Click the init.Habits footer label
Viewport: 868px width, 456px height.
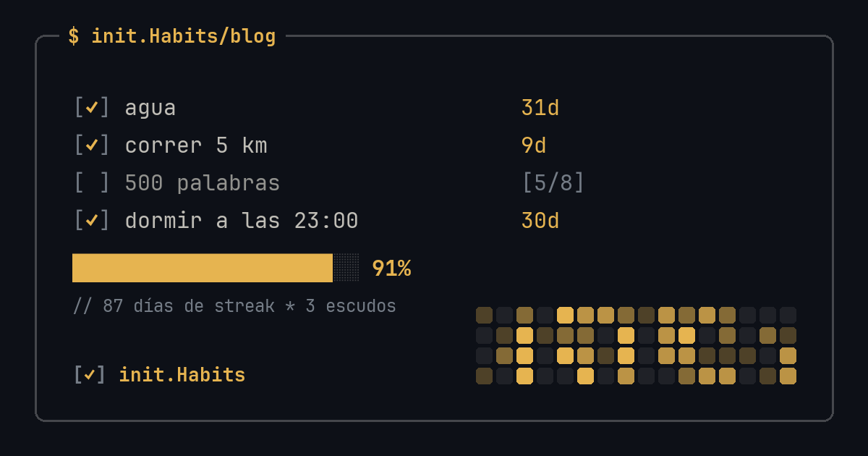(x=182, y=375)
